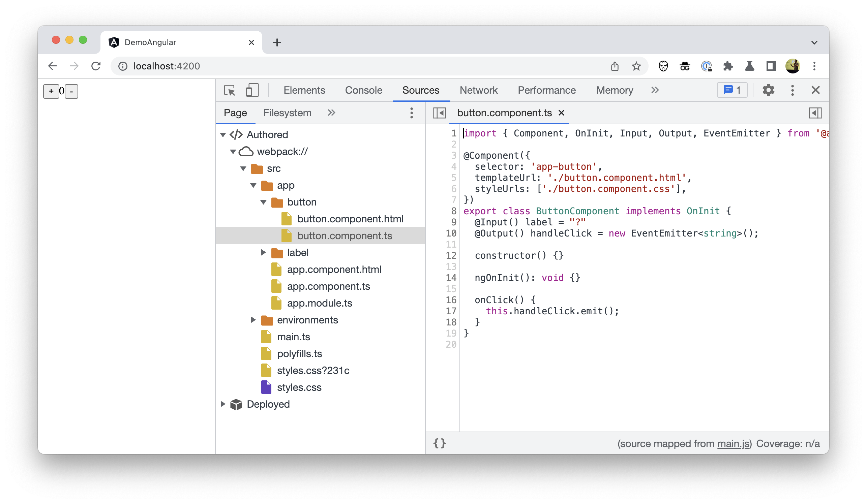Click the pretty-print source icon
This screenshot has height=504, width=867.
pyautogui.click(x=440, y=443)
